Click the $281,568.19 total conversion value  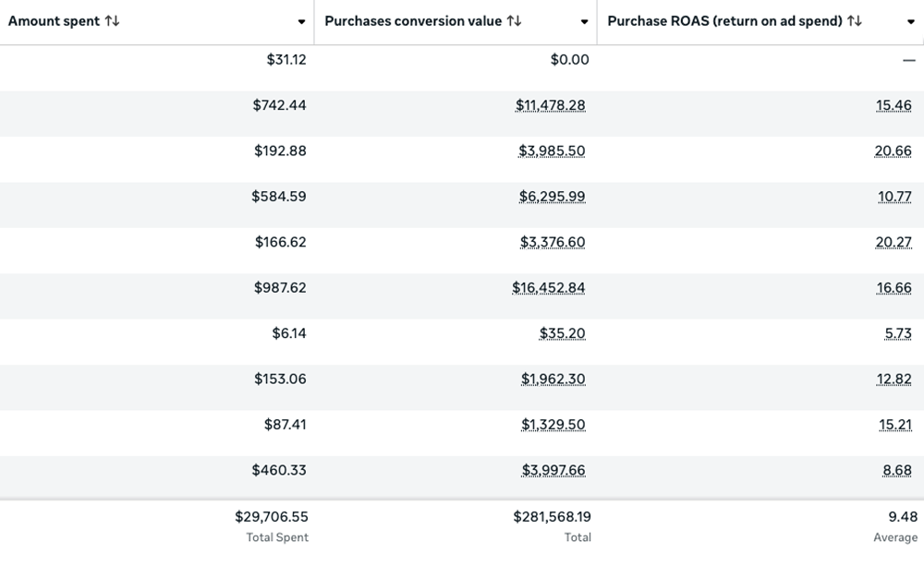[552, 518]
